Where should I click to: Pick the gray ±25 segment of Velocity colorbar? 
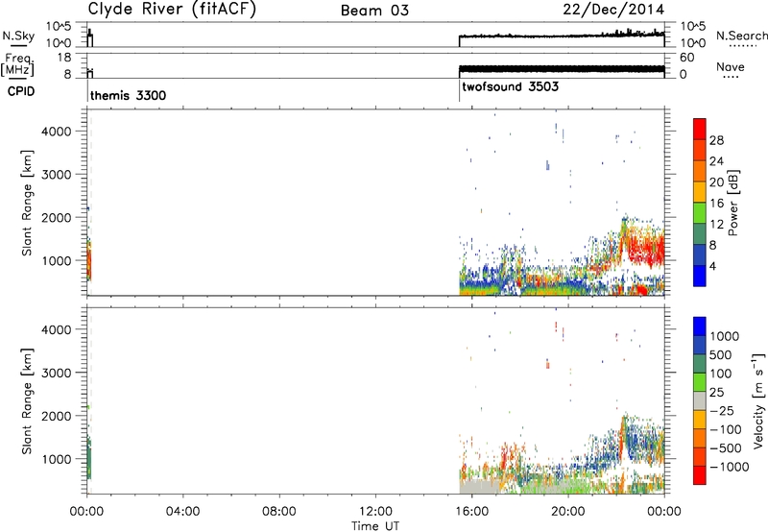(x=700, y=401)
